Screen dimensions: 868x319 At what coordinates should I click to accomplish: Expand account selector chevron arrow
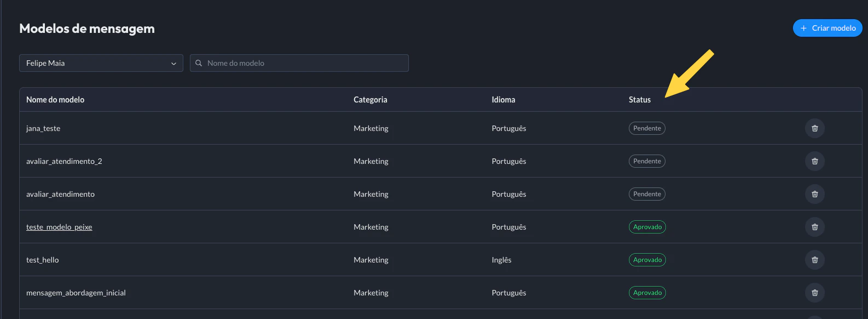click(x=173, y=64)
